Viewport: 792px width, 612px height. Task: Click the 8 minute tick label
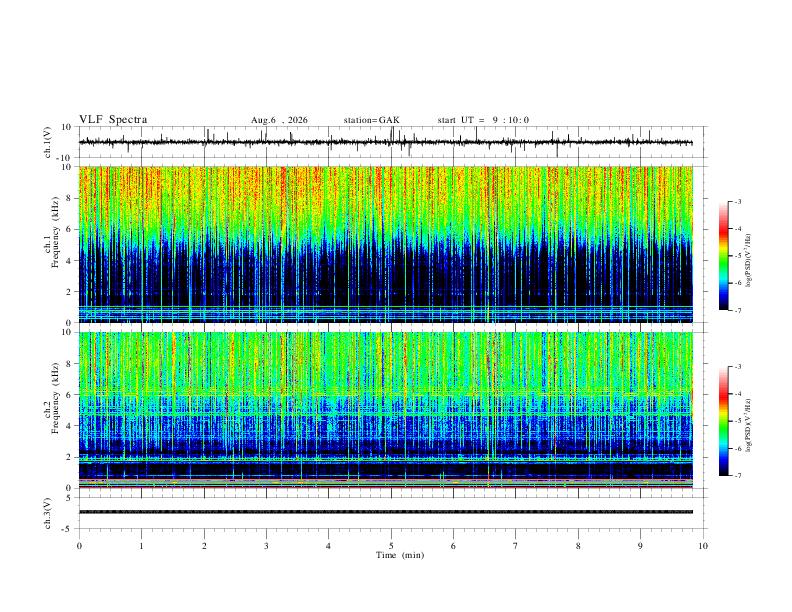[578, 546]
